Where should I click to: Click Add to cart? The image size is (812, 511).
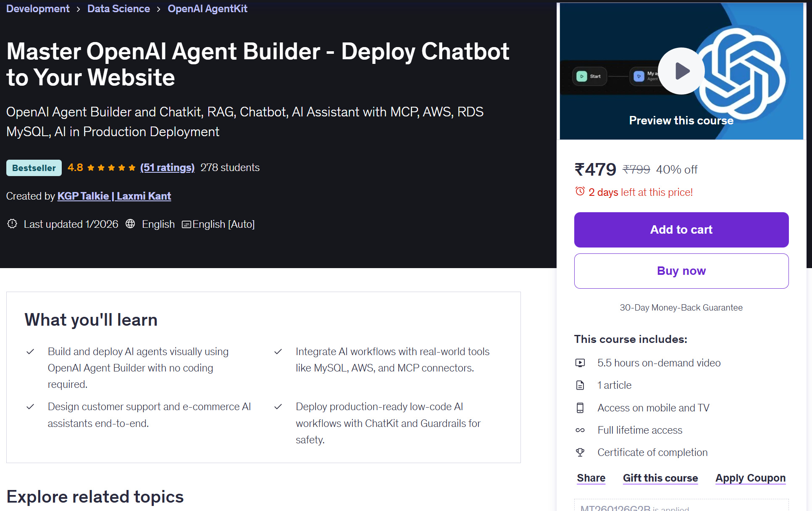pos(681,229)
